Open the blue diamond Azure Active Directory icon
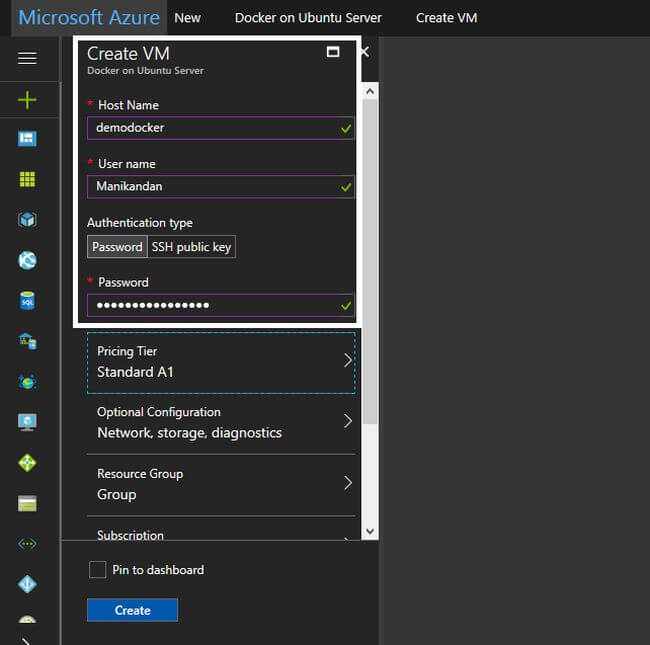650x645 pixels. coord(27,584)
